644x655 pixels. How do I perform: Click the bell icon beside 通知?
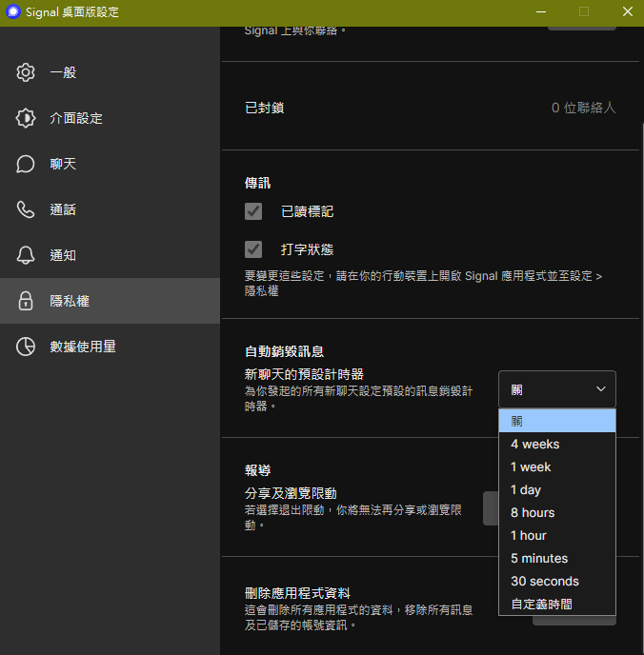(26, 255)
